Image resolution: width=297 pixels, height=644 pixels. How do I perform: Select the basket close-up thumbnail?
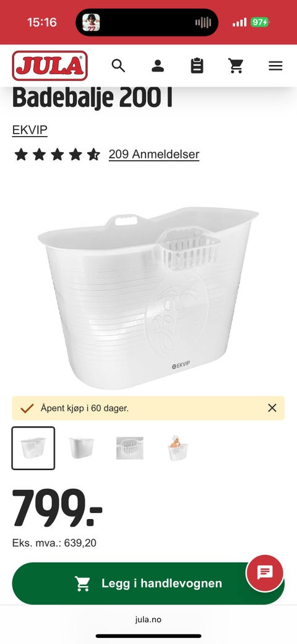coord(130,448)
